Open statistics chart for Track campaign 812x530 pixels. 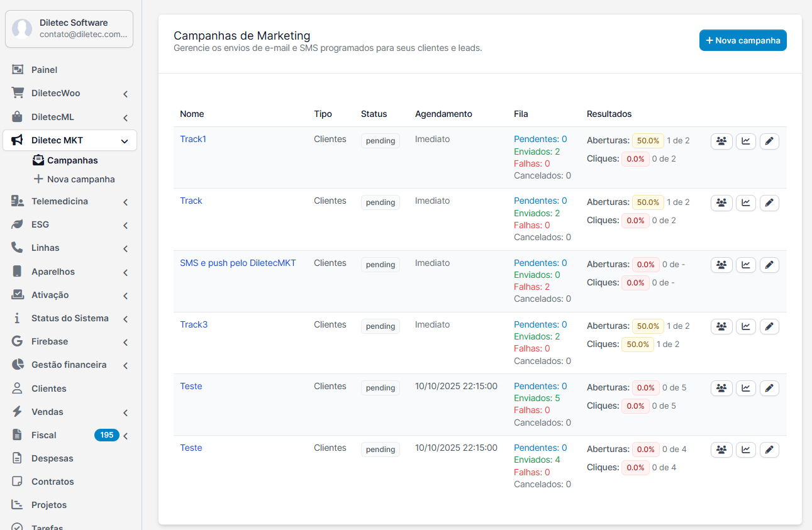pos(745,203)
